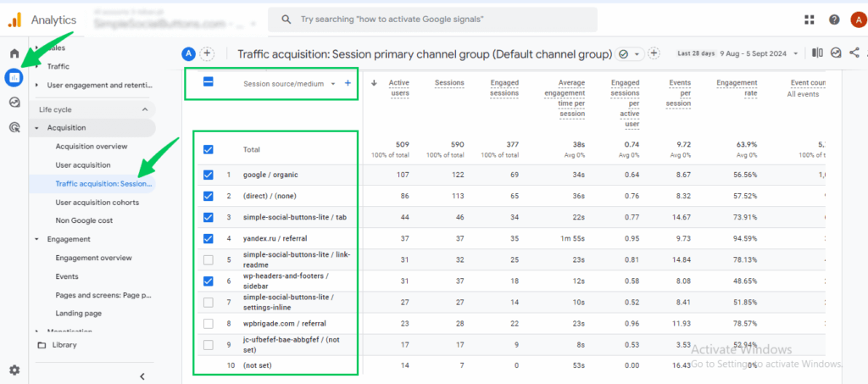The width and height of the screenshot is (868, 384).
Task: Open the Explore icon in left rail
Action: pyautogui.click(x=14, y=103)
